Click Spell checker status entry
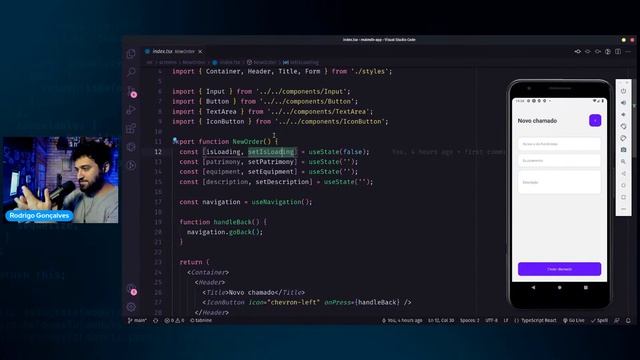Screen dimensions: 640x360 pyautogui.click(x=599, y=320)
